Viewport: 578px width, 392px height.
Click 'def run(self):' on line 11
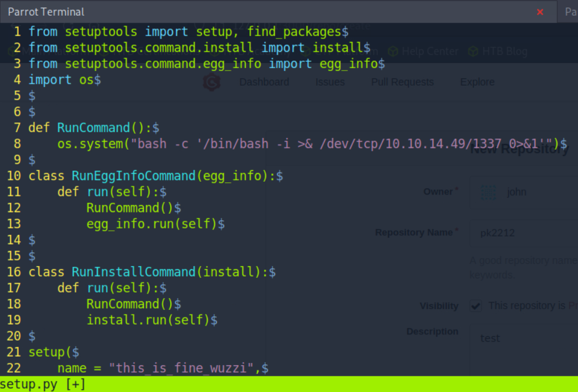point(108,192)
